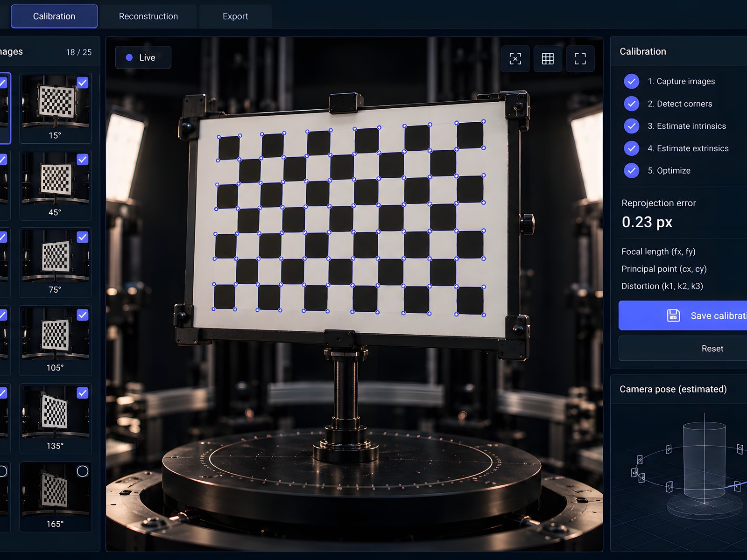Click the Estimate extrinsics step checkmark
This screenshot has width=747, height=560.
pyautogui.click(x=632, y=148)
